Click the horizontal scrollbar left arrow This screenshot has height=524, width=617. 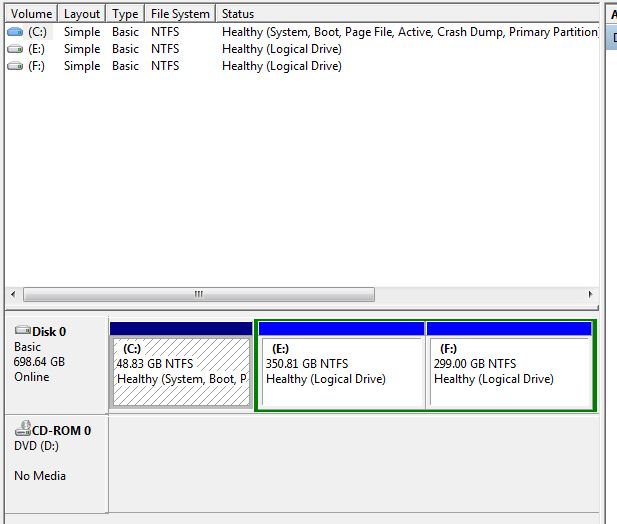[13, 295]
